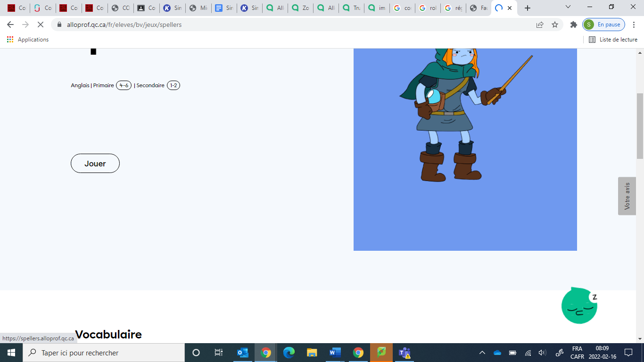
Task: Switch to the Tru tab
Action: click(351, 8)
